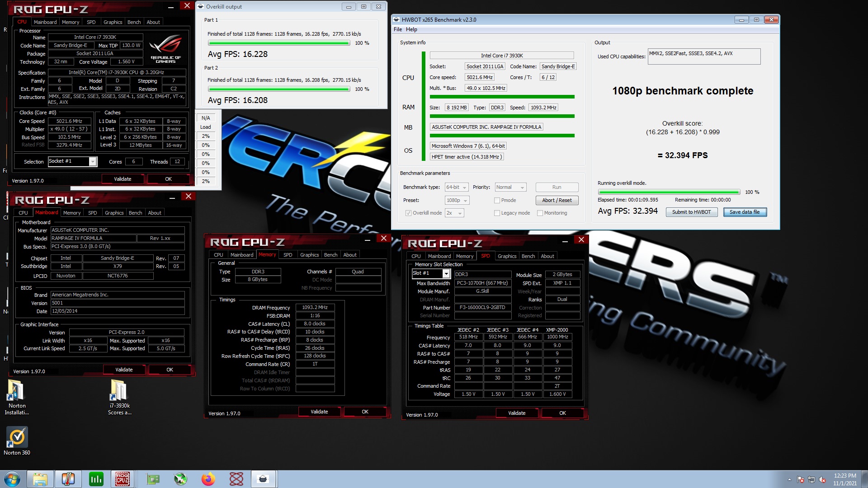This screenshot has width=868, height=488.
Task: Click Submit to HWBOT button
Action: click(691, 212)
